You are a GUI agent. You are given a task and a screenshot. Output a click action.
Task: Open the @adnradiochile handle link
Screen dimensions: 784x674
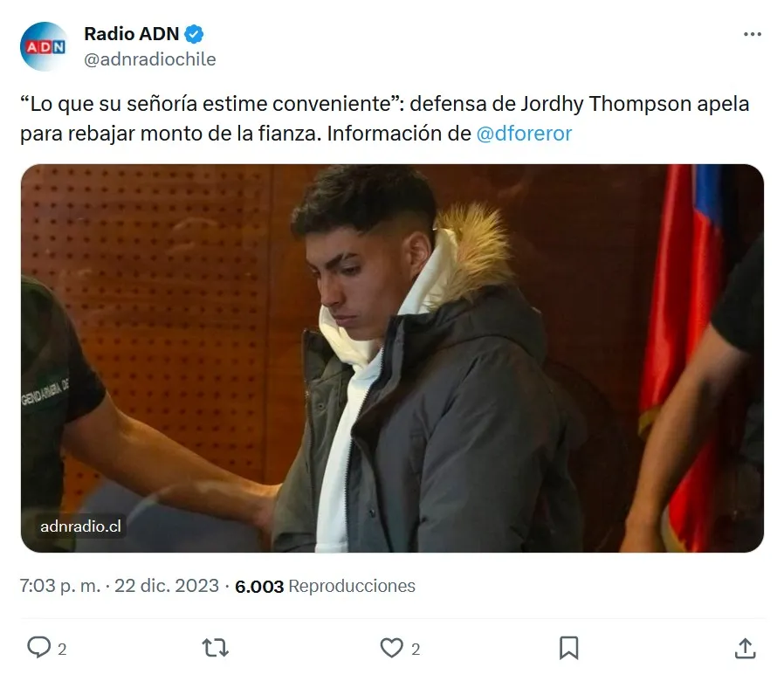(x=150, y=59)
